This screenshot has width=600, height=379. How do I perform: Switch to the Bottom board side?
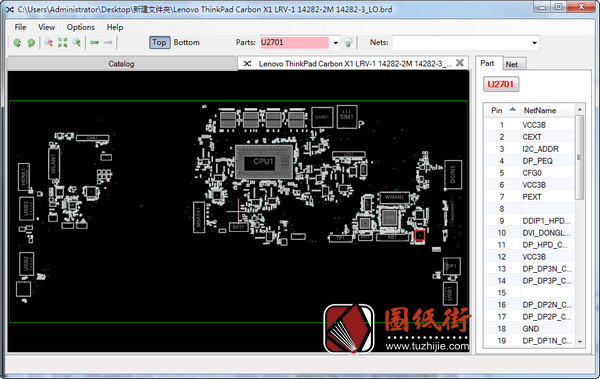click(186, 42)
